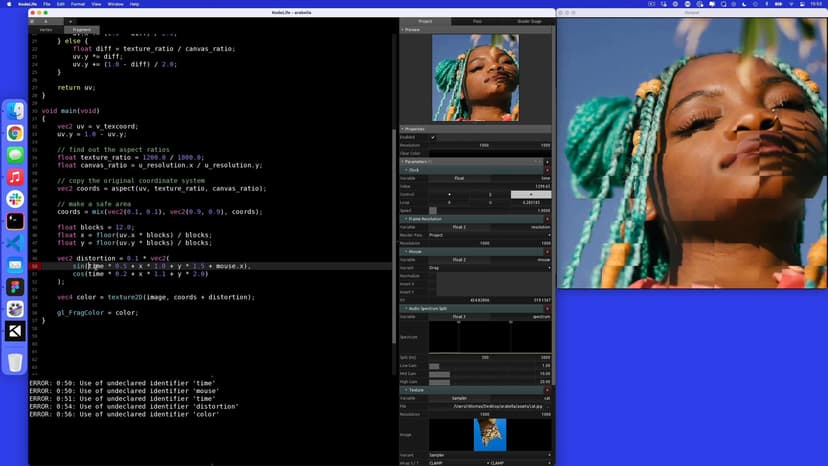Viewport: 828px width, 466px height.
Task: Click the texture image thumbnail
Action: [490, 434]
